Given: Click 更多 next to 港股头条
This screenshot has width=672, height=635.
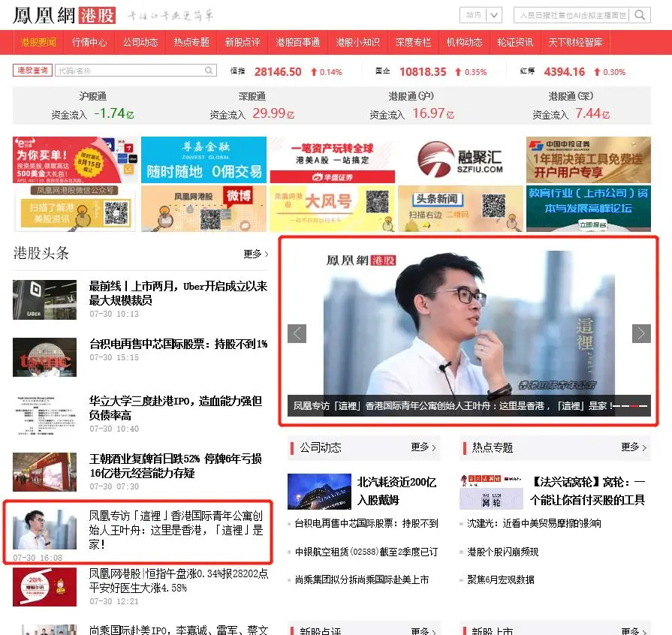Looking at the screenshot, I should click(x=256, y=254).
